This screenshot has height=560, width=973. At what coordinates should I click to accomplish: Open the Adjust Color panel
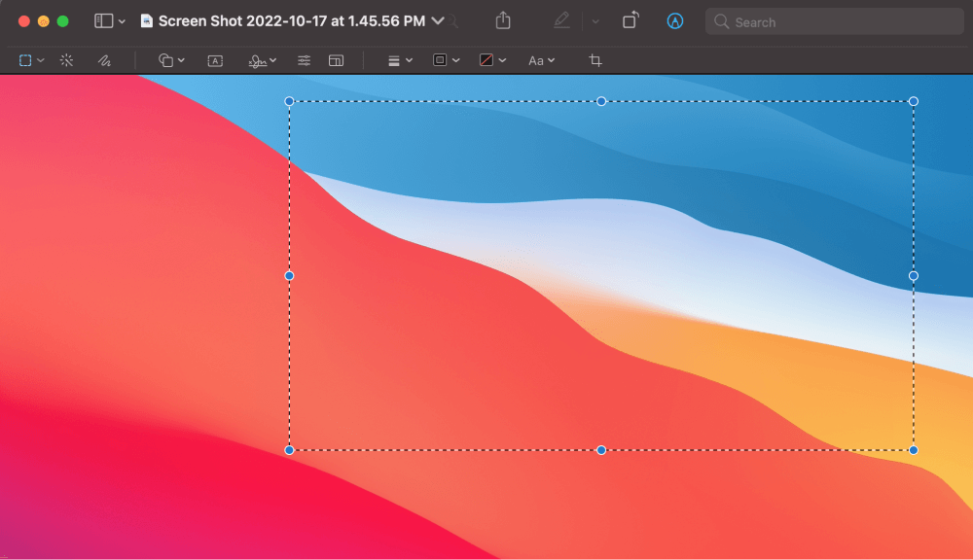tap(305, 60)
